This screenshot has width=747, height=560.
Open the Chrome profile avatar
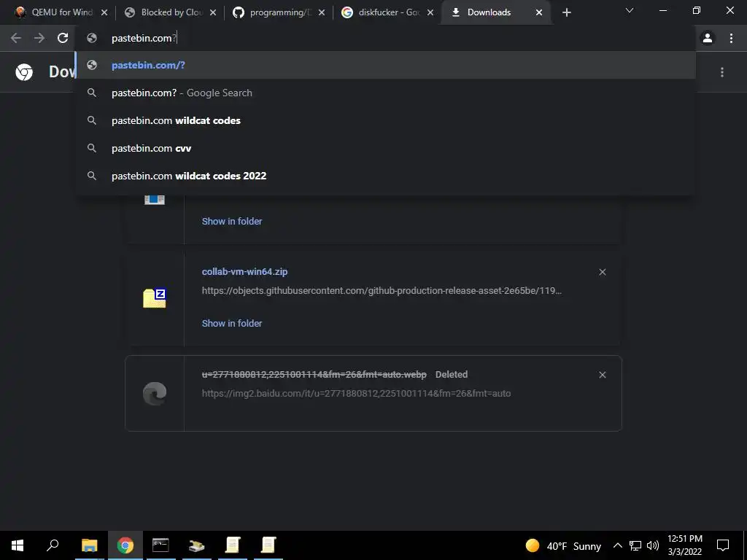coord(708,38)
